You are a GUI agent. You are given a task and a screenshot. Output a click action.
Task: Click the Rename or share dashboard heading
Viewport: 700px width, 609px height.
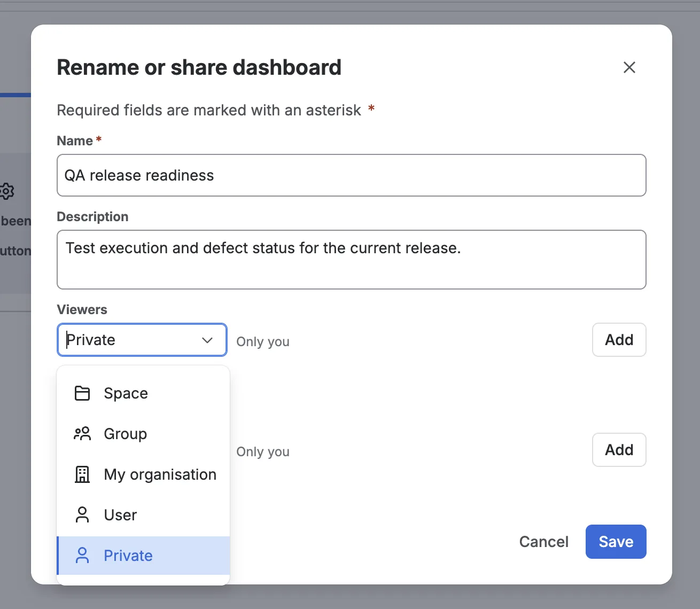(x=199, y=67)
